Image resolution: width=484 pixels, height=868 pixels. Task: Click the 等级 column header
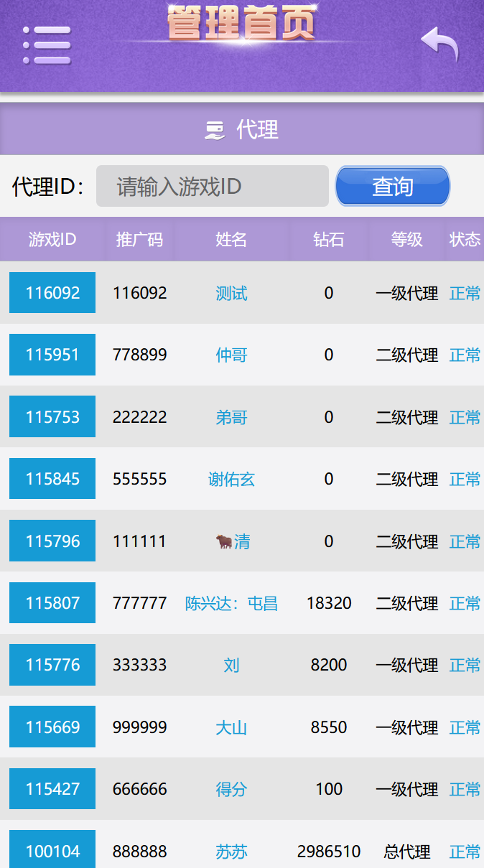[406, 239]
